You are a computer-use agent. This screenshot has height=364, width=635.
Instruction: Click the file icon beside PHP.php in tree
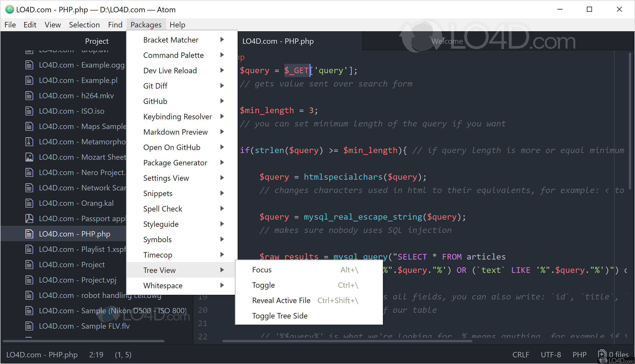(29, 234)
